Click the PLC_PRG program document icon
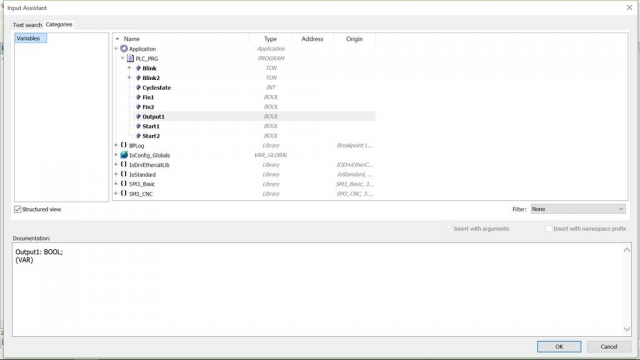This screenshot has width=640, height=360. pyautogui.click(x=130, y=58)
